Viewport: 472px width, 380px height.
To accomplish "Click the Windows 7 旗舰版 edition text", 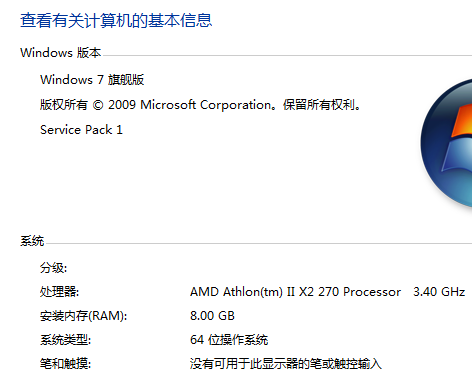I will (x=92, y=80).
